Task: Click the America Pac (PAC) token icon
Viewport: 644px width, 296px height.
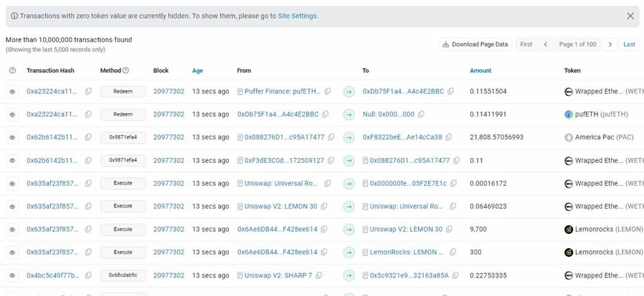Action: tap(569, 137)
